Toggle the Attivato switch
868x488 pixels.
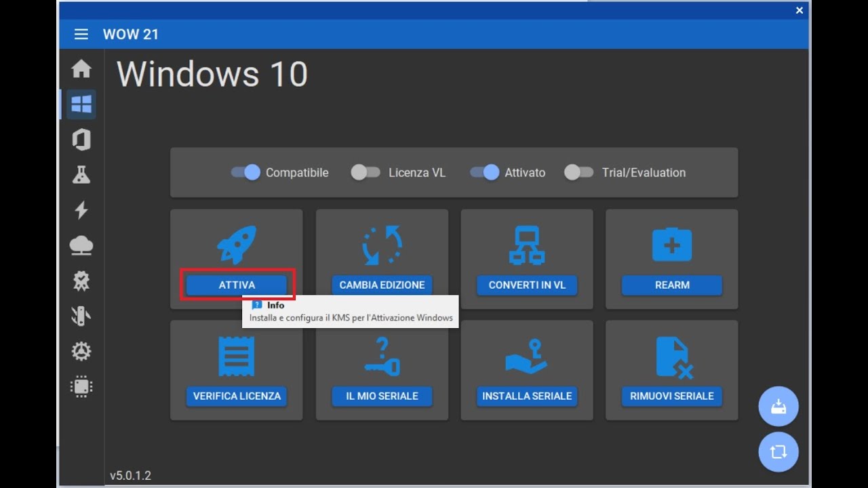click(x=485, y=172)
